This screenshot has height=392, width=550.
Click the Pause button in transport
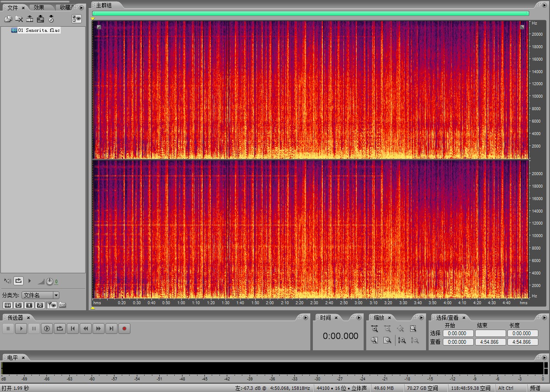pyautogui.click(x=34, y=329)
